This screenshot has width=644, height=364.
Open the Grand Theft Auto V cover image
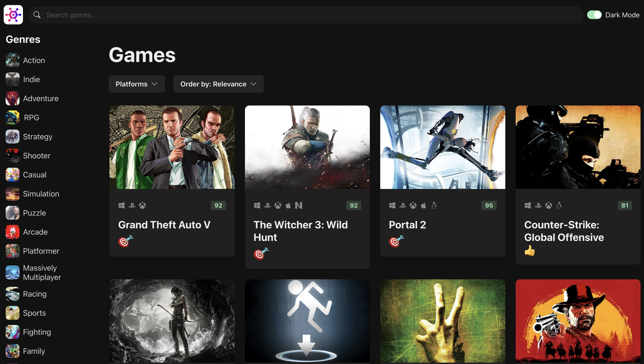click(x=172, y=147)
